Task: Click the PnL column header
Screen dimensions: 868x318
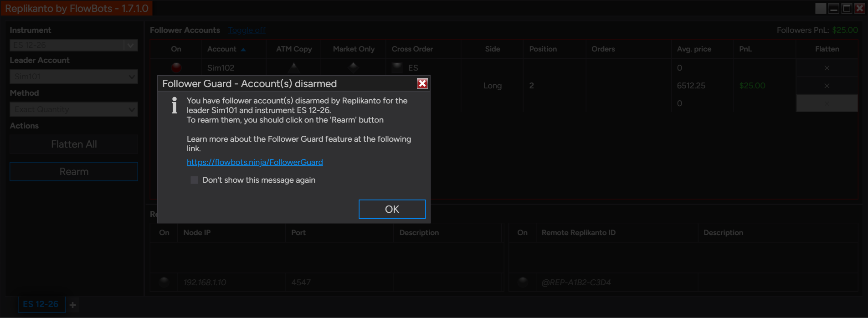Action: [765, 49]
